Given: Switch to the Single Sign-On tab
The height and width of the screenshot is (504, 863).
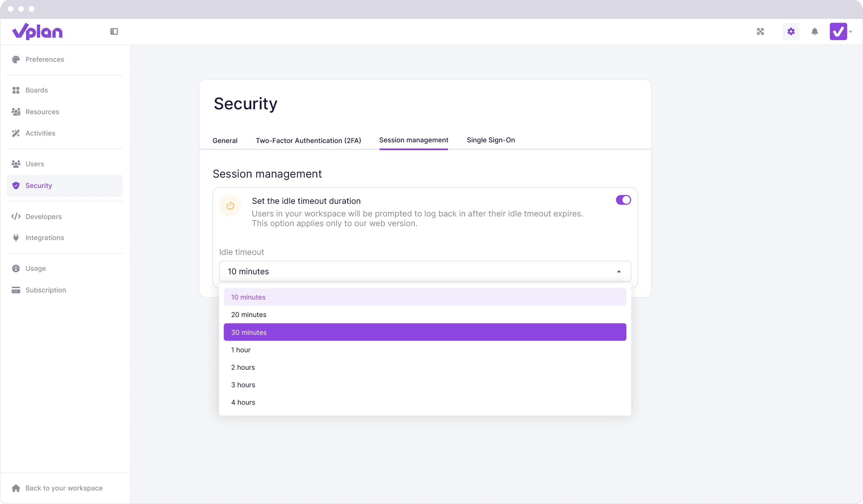Looking at the screenshot, I should point(490,140).
